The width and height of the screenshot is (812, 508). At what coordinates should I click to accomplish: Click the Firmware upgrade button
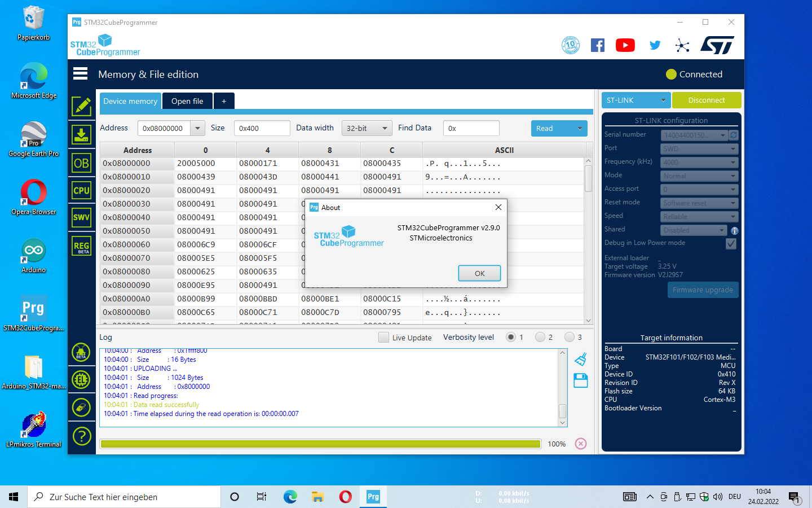click(703, 290)
